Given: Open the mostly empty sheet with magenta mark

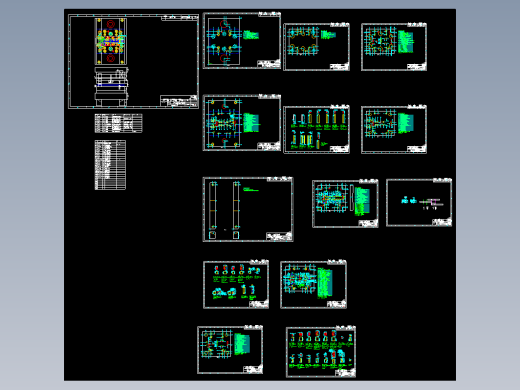Looking at the screenshot, I should pyautogui.click(x=419, y=203).
